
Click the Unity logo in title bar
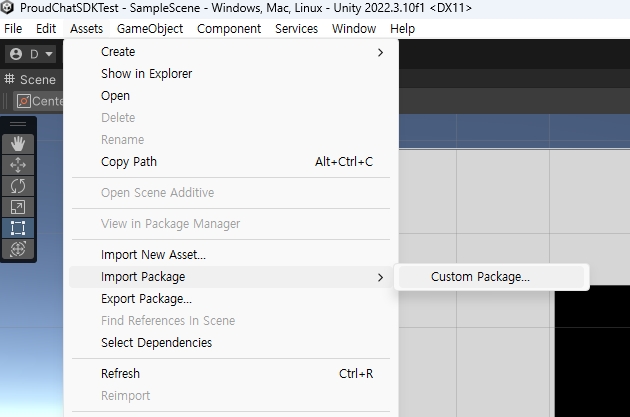[9, 8]
